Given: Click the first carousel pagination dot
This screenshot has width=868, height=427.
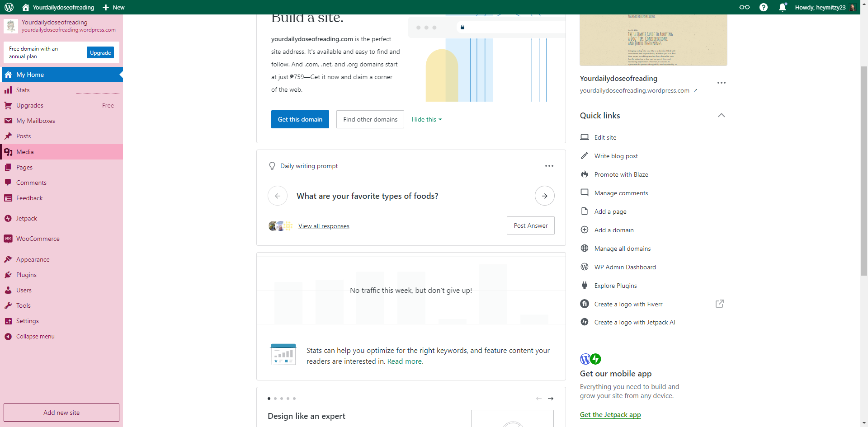Looking at the screenshot, I should [x=269, y=399].
